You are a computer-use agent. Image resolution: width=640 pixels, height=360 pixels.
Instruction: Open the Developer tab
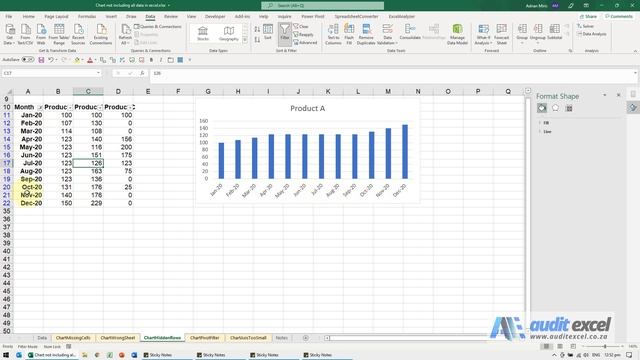pyautogui.click(x=215, y=16)
